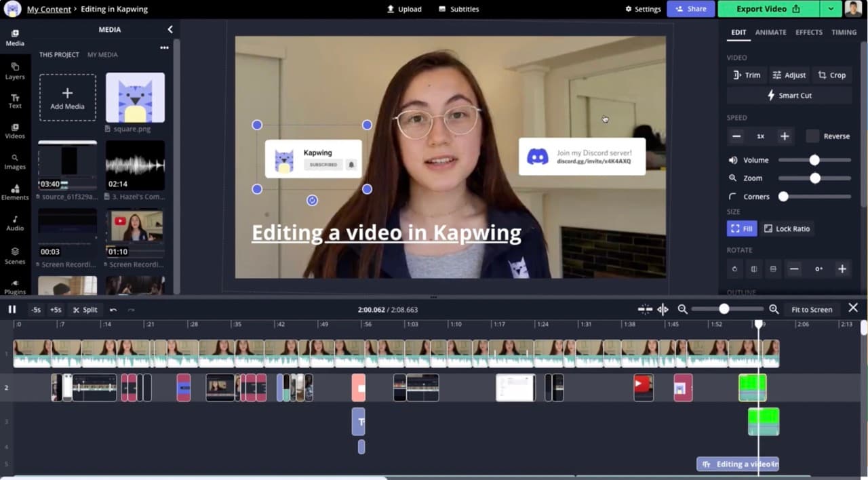Switch to the EFFECTS tab
The width and height of the screenshot is (868, 480).
[x=809, y=32]
